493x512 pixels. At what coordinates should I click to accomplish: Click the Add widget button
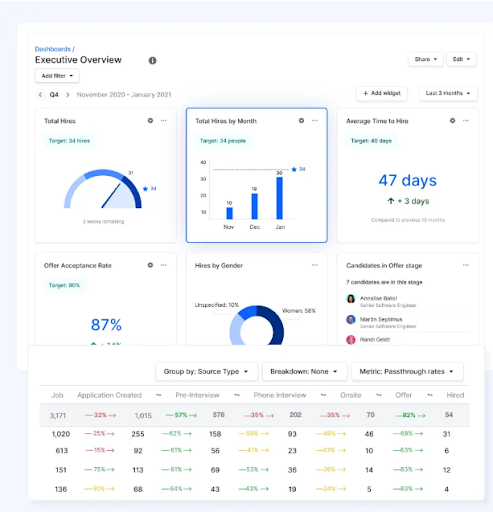click(382, 93)
